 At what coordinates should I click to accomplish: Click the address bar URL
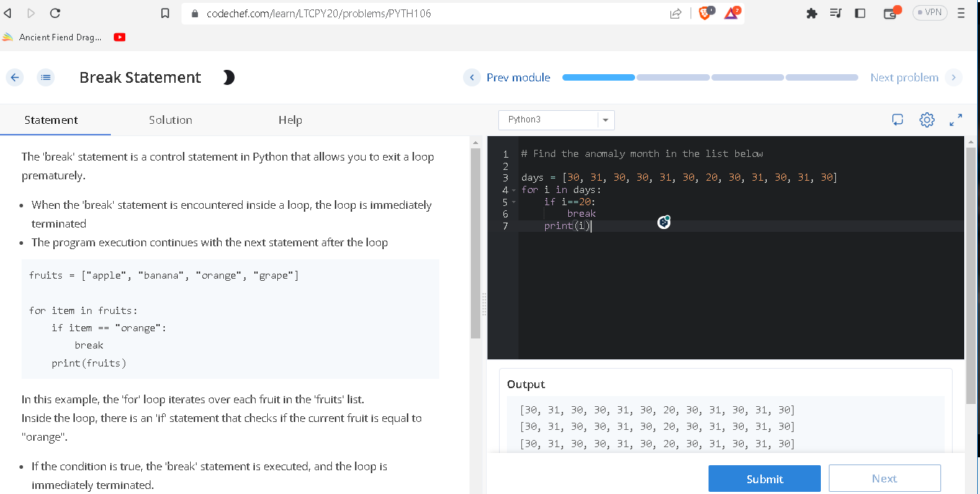tap(319, 14)
